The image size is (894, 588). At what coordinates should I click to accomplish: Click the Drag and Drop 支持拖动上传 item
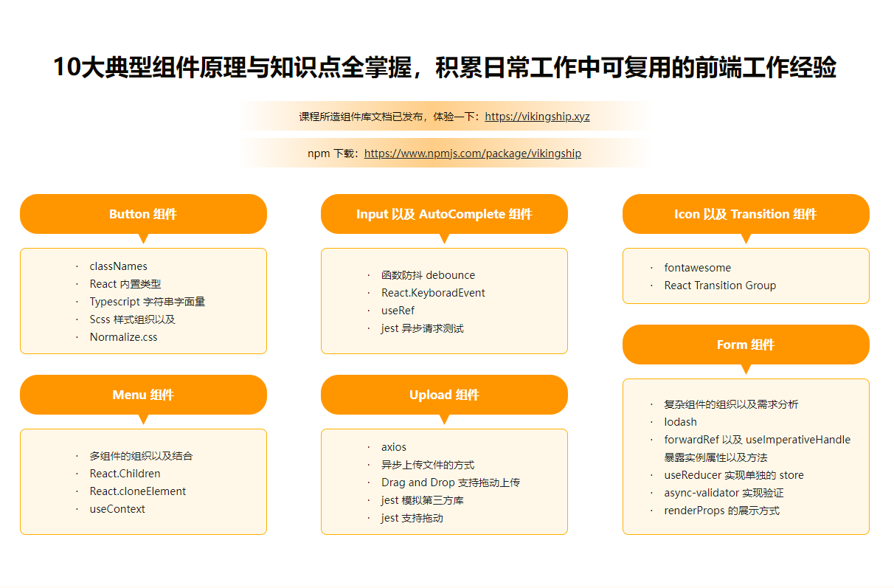coord(450,482)
